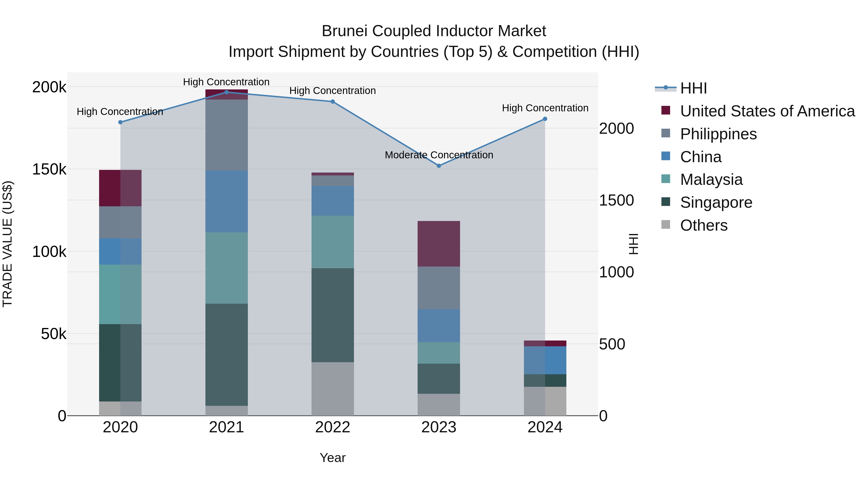Click the vertical HHI right axis title
The image size is (868, 488).
(x=633, y=244)
